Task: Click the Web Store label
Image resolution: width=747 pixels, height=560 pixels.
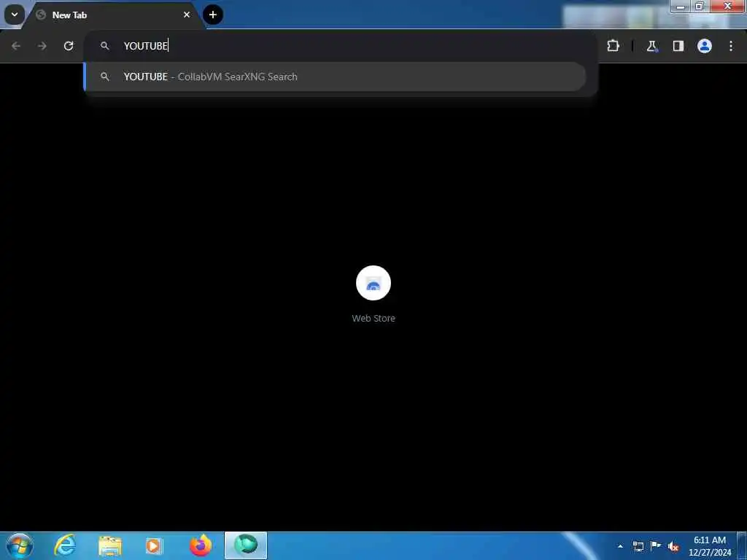Action: (373, 318)
